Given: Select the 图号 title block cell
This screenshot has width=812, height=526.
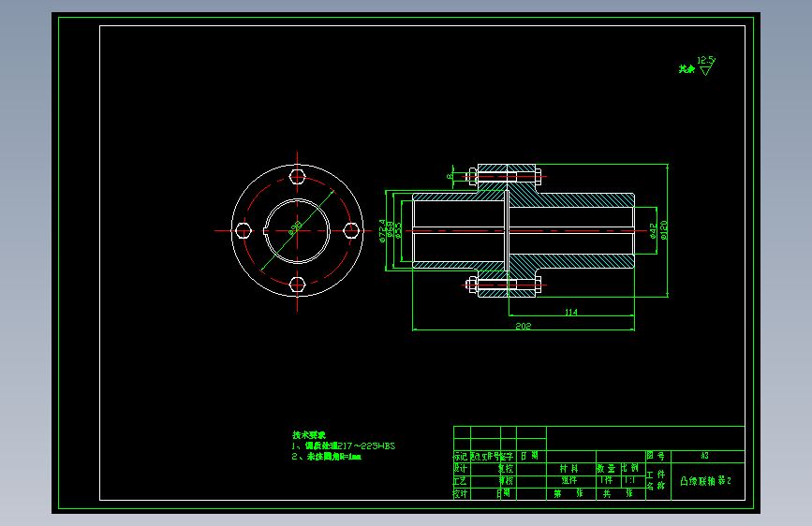Looking at the screenshot, I should click(x=658, y=456).
